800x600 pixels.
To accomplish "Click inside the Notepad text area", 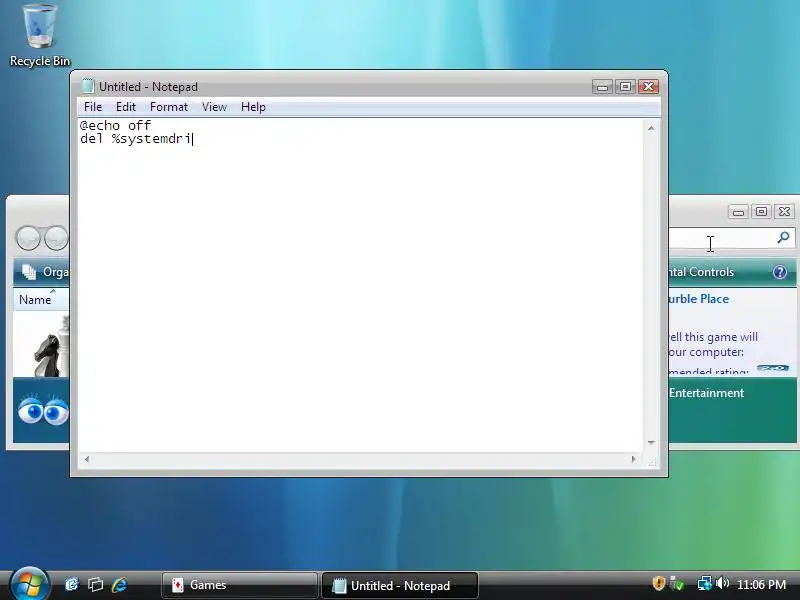I will 360,286.
